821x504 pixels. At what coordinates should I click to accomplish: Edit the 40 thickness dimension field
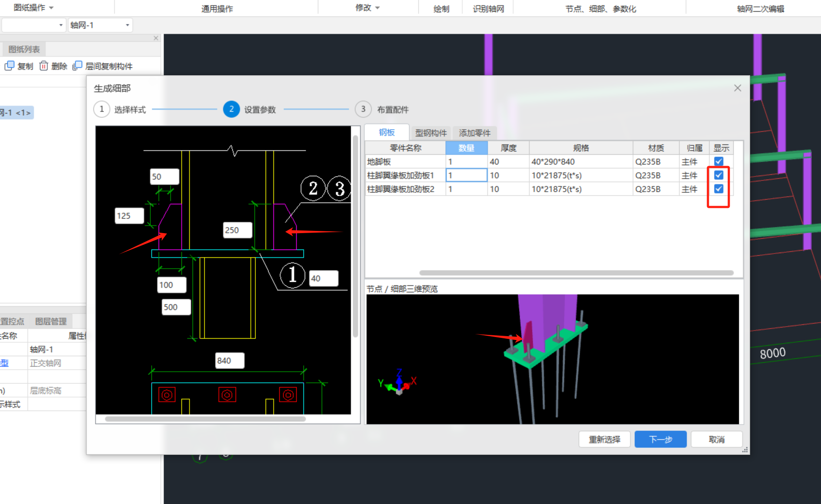pos(324,278)
